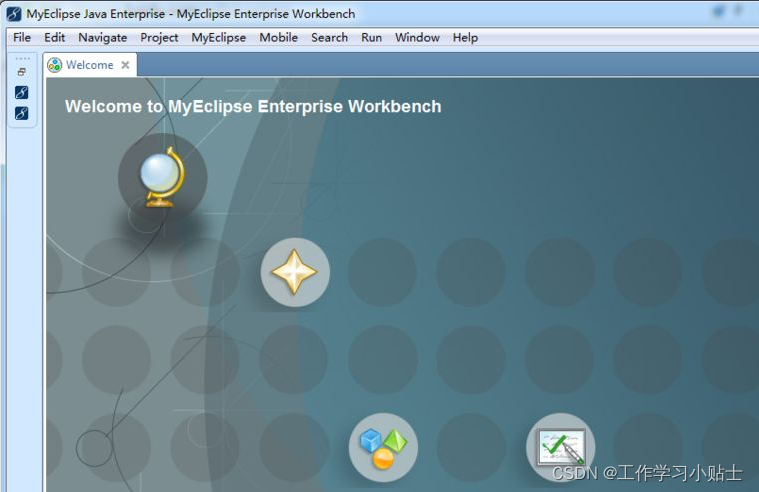759x492 pixels.
Task: Open the Window menu
Action: tap(417, 38)
